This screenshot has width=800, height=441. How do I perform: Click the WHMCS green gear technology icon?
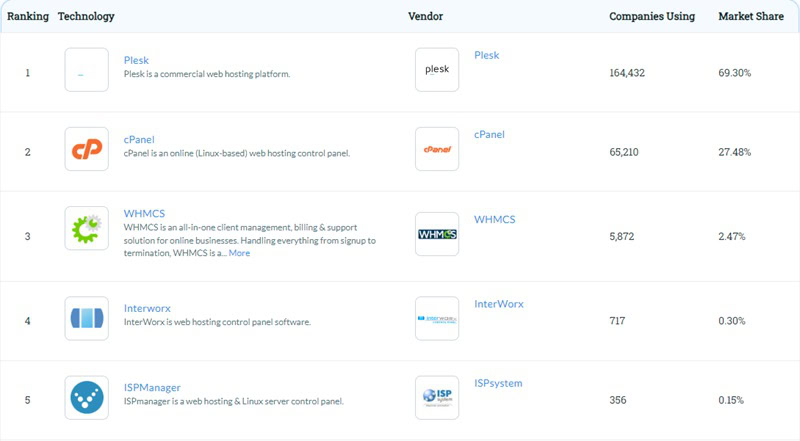(x=87, y=228)
